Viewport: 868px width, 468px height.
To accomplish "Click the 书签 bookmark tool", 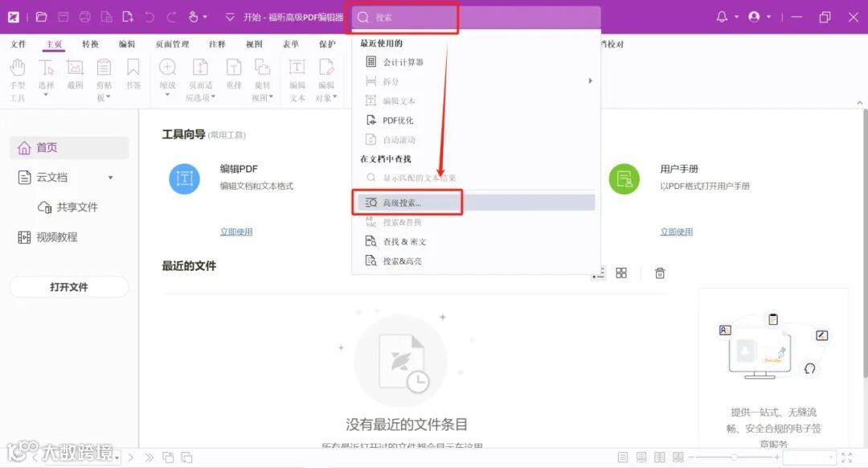I will (x=133, y=74).
